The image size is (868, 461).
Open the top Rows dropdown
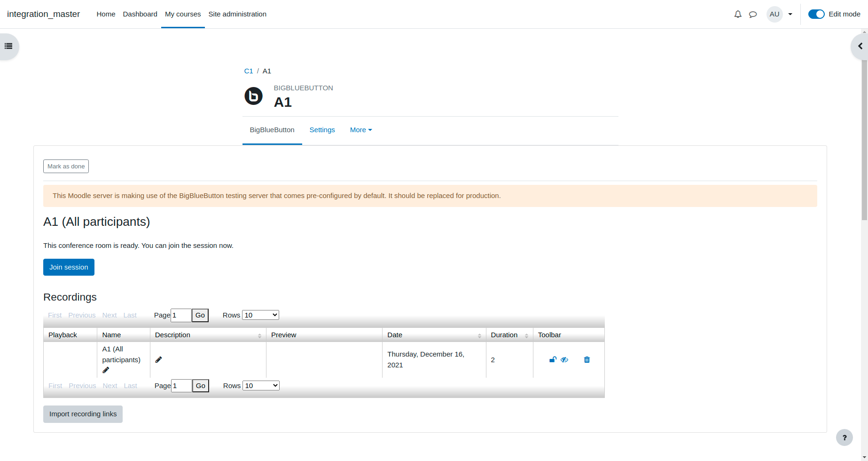click(x=261, y=315)
